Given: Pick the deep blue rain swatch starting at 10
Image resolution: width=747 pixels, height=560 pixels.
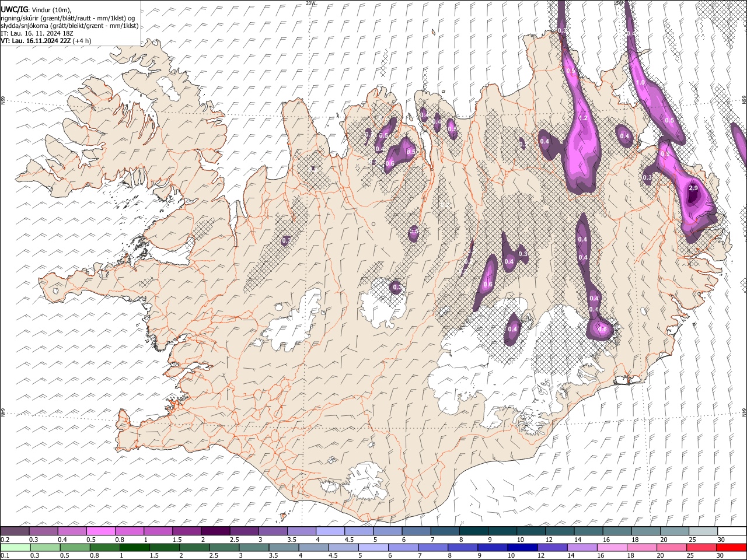Looking at the screenshot, I should pos(523,547).
